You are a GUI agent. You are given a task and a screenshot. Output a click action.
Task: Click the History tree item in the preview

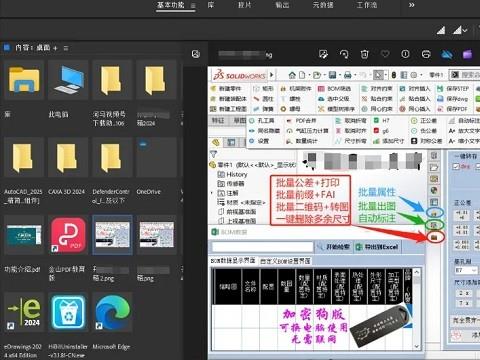233,174
